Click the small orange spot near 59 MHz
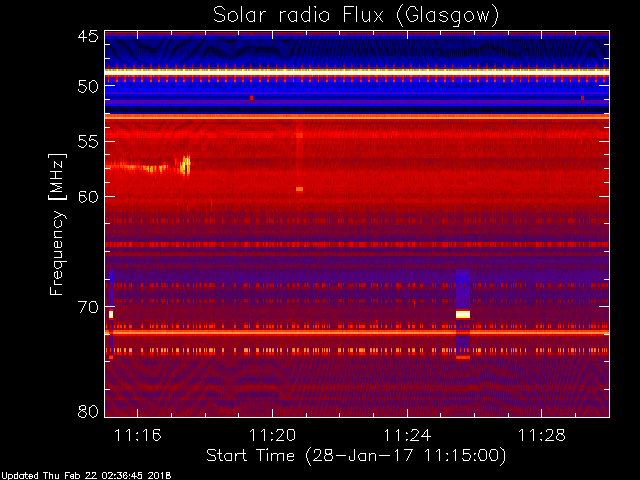 pos(300,189)
